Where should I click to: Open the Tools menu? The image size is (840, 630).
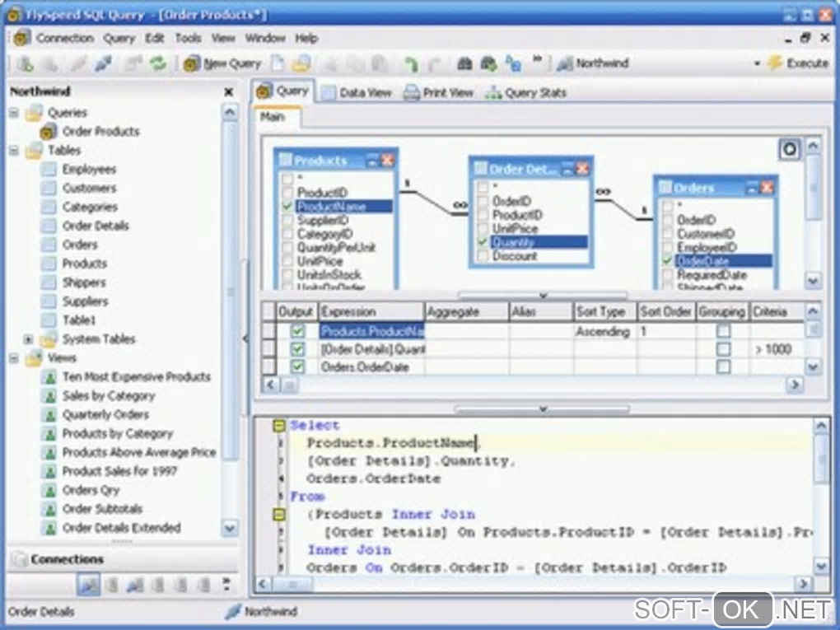(x=188, y=38)
